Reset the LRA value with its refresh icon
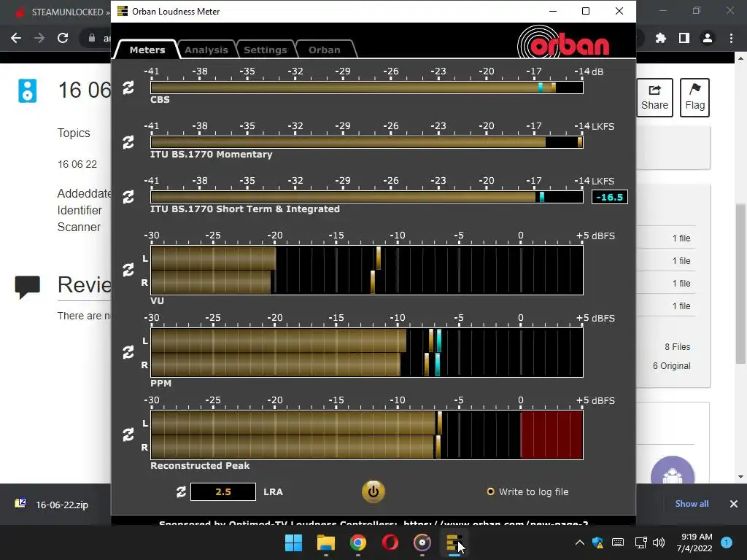The width and height of the screenshot is (747, 560). [x=181, y=492]
